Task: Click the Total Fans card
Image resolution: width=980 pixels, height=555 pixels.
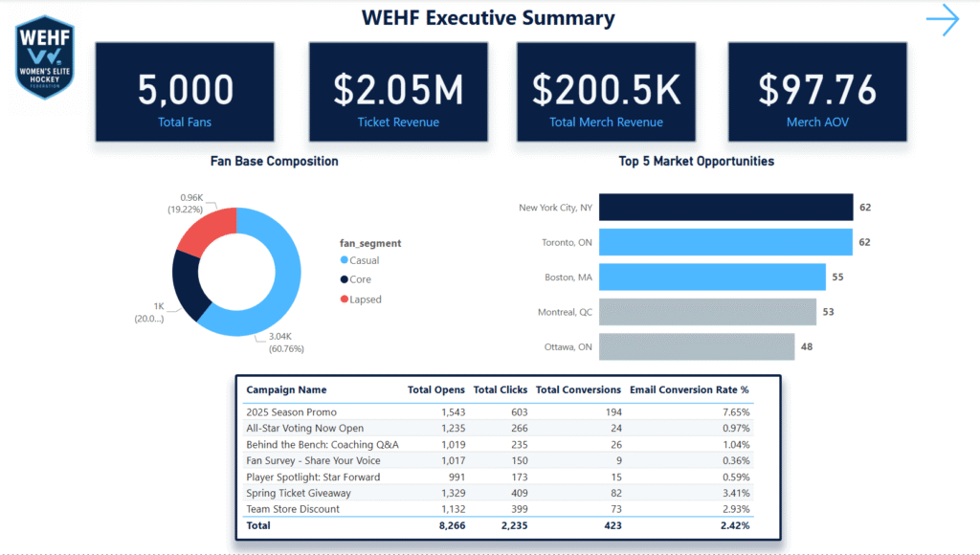Action: (185, 92)
